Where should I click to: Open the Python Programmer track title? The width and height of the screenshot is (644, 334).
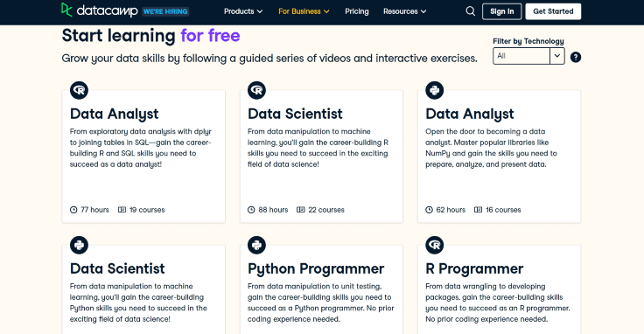click(x=316, y=268)
